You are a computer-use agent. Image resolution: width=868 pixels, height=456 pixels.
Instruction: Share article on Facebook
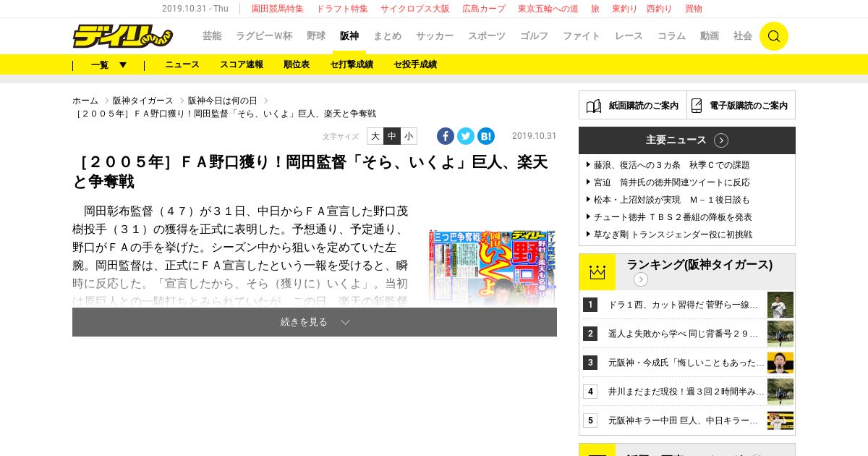pos(446,136)
